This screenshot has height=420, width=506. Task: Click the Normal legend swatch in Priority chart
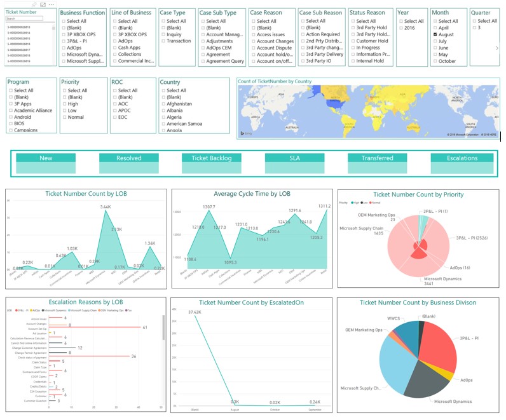371,203
